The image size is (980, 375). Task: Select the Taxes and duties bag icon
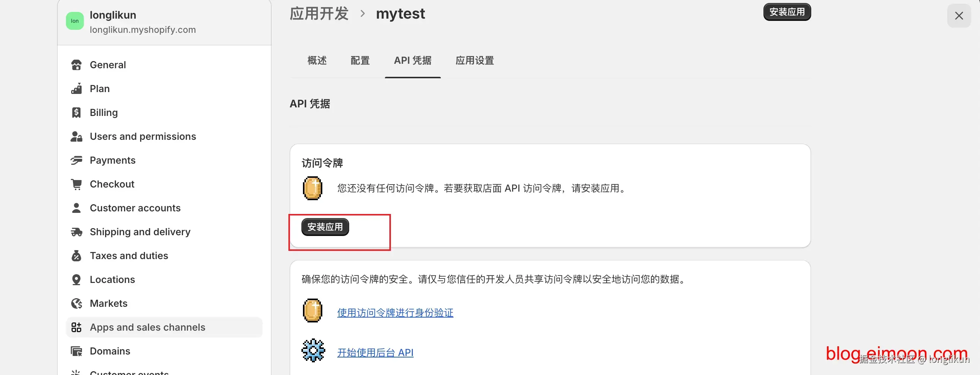click(x=76, y=255)
